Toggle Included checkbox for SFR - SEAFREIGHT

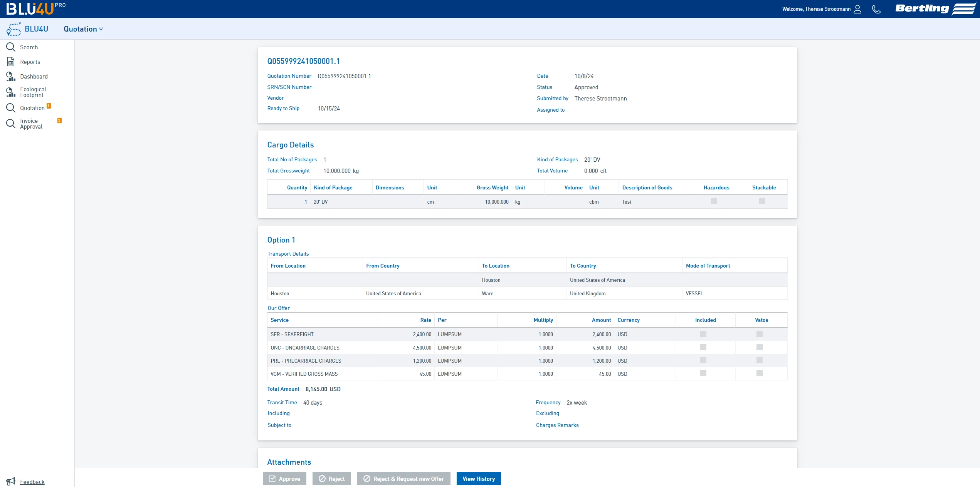(703, 334)
